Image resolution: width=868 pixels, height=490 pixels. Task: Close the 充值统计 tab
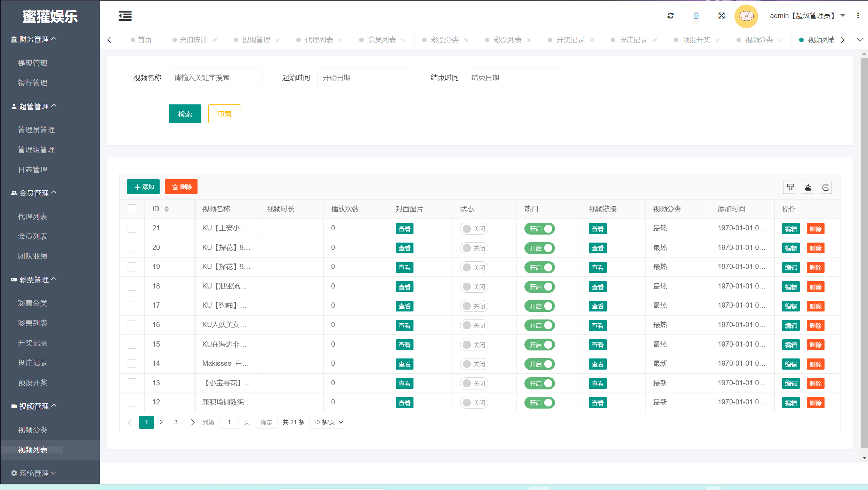coord(215,40)
